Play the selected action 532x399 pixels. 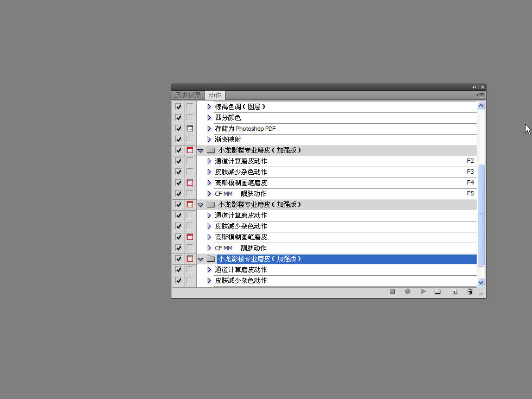[x=423, y=292]
